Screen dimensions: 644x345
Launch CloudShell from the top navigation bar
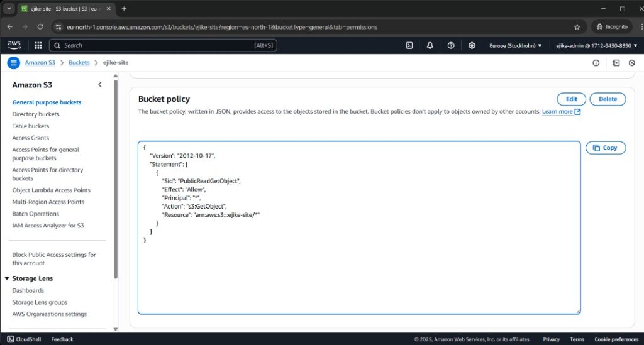click(409, 45)
